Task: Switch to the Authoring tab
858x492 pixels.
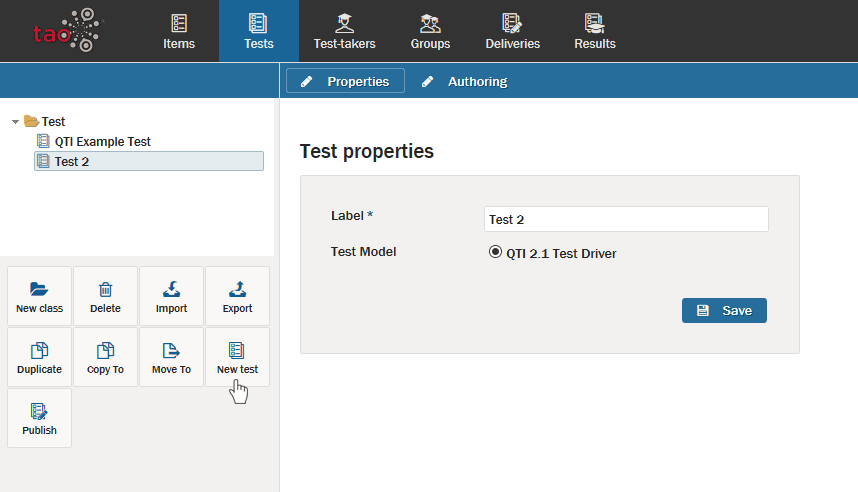Action: tap(464, 81)
